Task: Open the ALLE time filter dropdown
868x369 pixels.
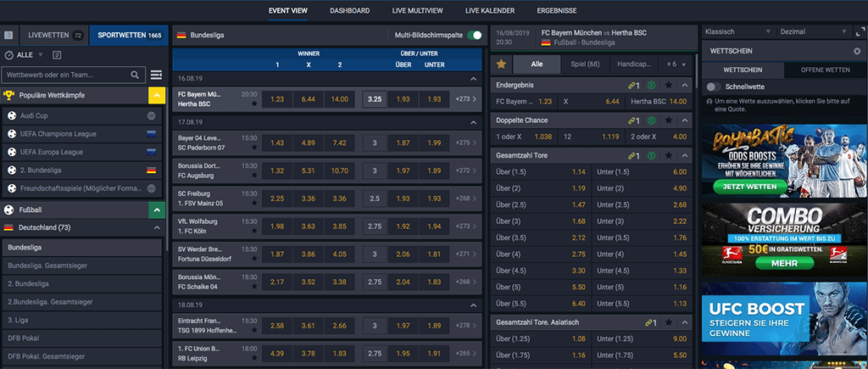Action: click(x=30, y=55)
